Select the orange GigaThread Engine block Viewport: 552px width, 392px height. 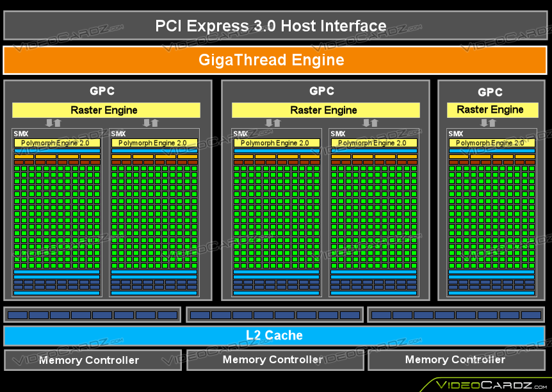tap(275, 60)
